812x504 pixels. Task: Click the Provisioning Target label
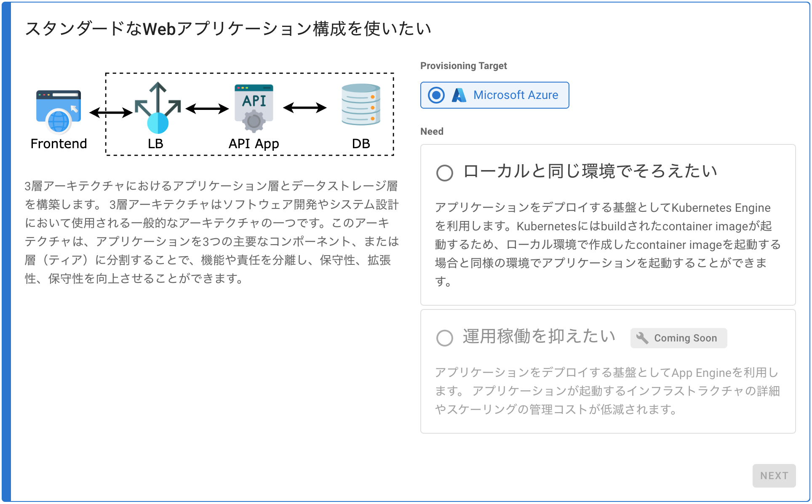pyautogui.click(x=463, y=66)
